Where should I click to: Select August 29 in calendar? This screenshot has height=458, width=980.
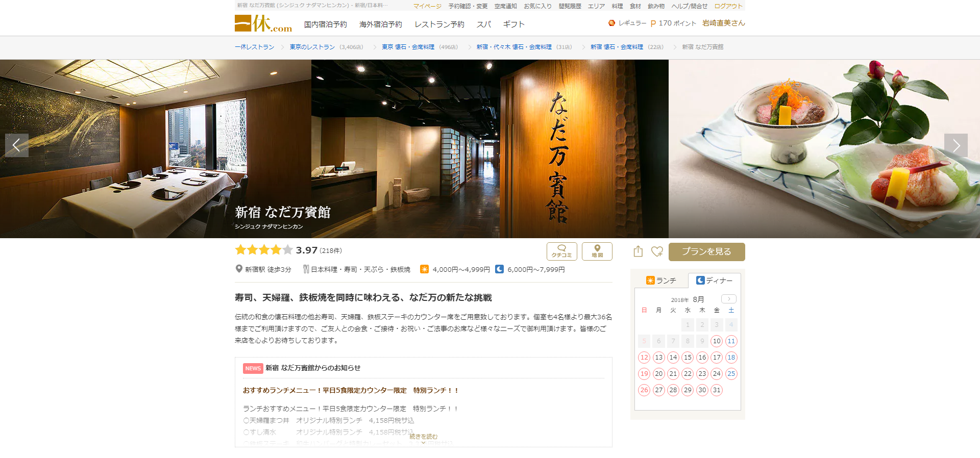688,390
